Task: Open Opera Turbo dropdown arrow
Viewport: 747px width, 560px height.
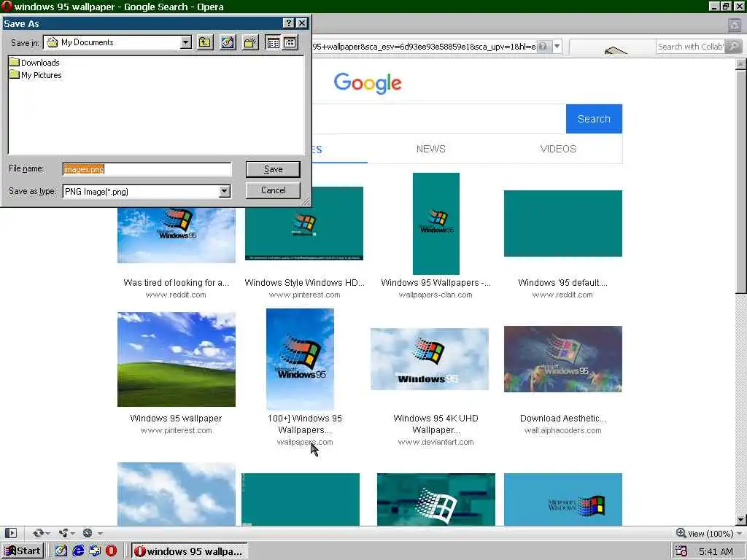Action: point(100,533)
